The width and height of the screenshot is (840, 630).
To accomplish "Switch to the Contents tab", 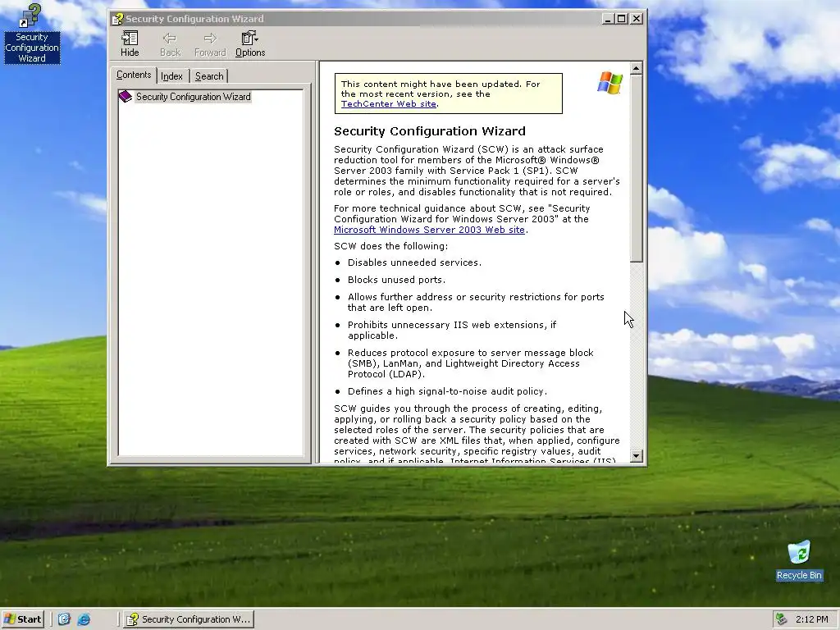I will (134, 75).
